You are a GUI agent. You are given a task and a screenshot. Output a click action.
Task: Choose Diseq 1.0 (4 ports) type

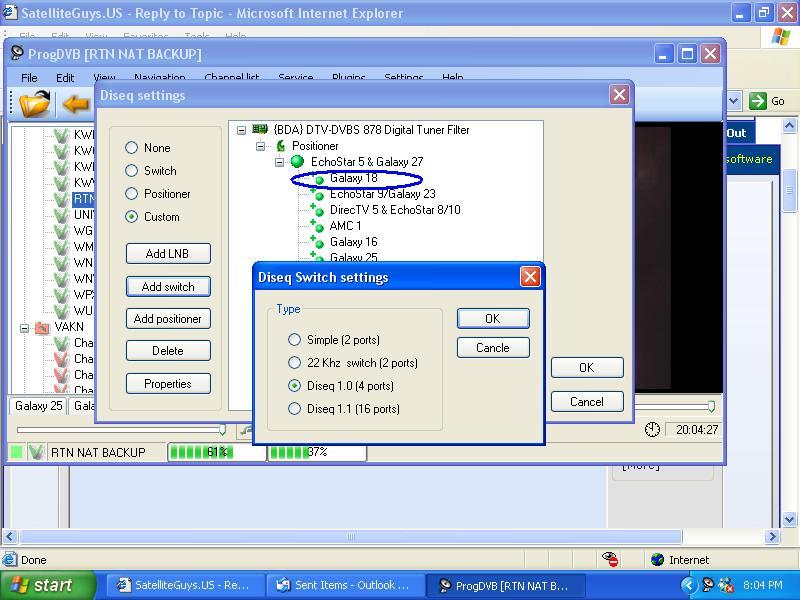click(294, 386)
